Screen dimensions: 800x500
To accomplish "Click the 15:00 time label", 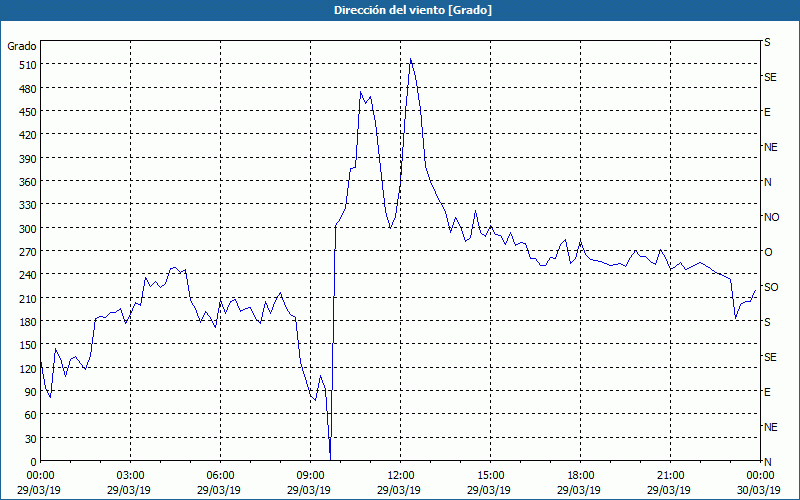I will (x=490, y=476).
